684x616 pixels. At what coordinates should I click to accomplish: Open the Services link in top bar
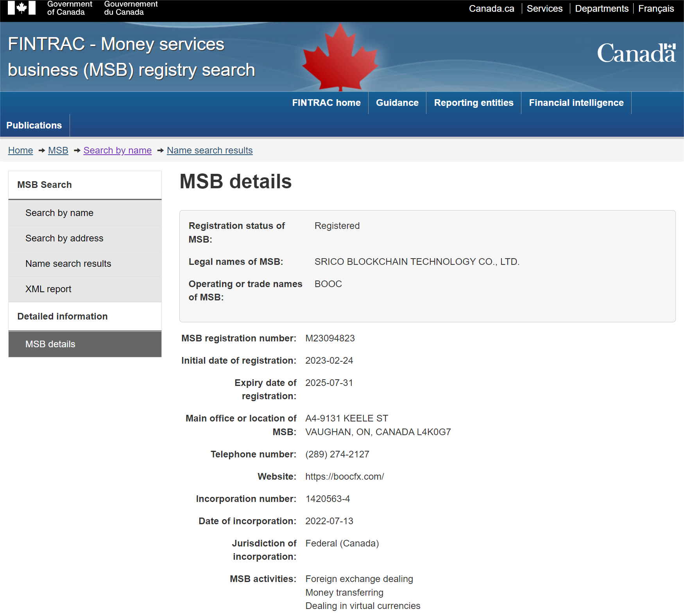544,9
